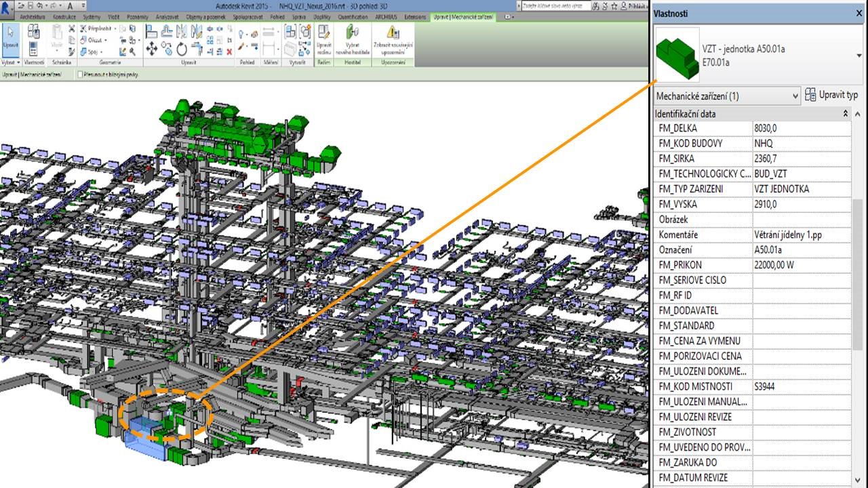Open the Konstrukce ribbon tab

point(64,17)
